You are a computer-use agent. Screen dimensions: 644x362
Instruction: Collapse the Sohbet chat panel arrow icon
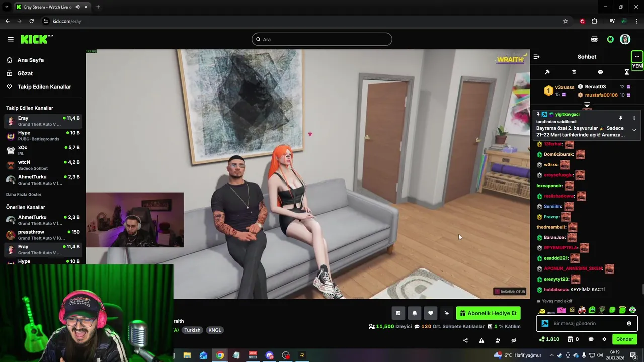pyautogui.click(x=536, y=57)
